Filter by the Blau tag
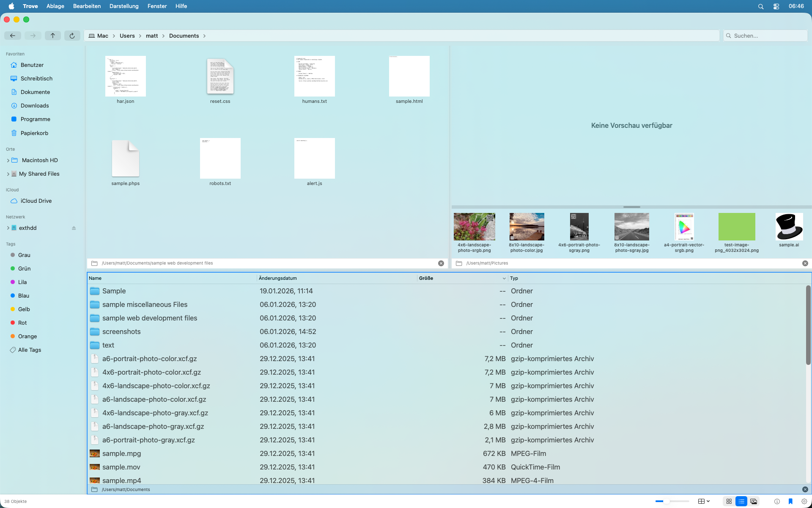 [24, 295]
